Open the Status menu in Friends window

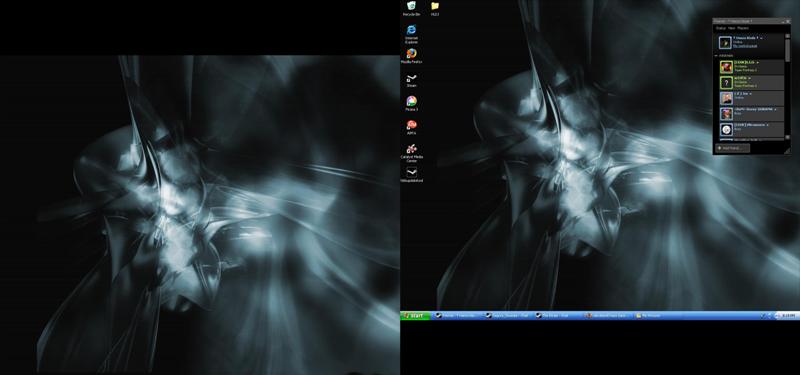720,28
